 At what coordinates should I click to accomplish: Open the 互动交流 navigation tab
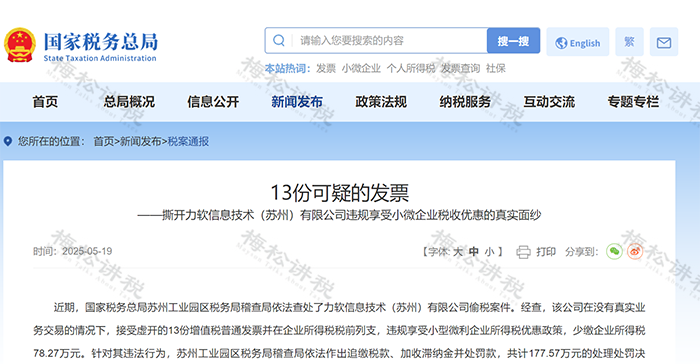click(549, 102)
